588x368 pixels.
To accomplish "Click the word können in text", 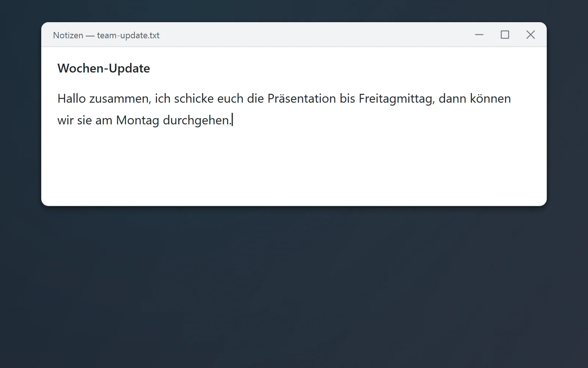I will (x=490, y=99).
